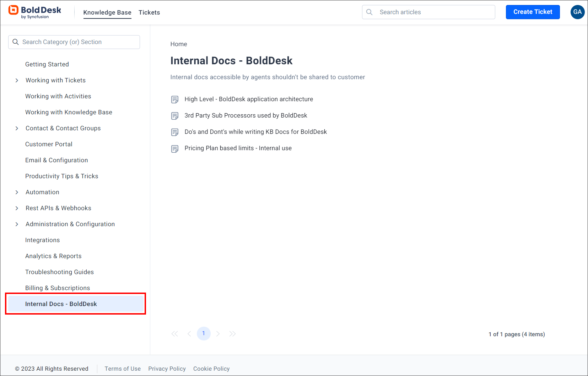Viewport: 588px width, 376px height.
Task: Click the '1 of 1 pages (4 items)' text
Action: [x=517, y=334]
